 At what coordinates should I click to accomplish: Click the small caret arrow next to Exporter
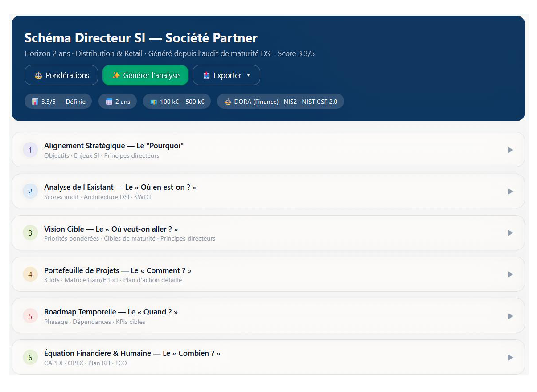(x=248, y=76)
